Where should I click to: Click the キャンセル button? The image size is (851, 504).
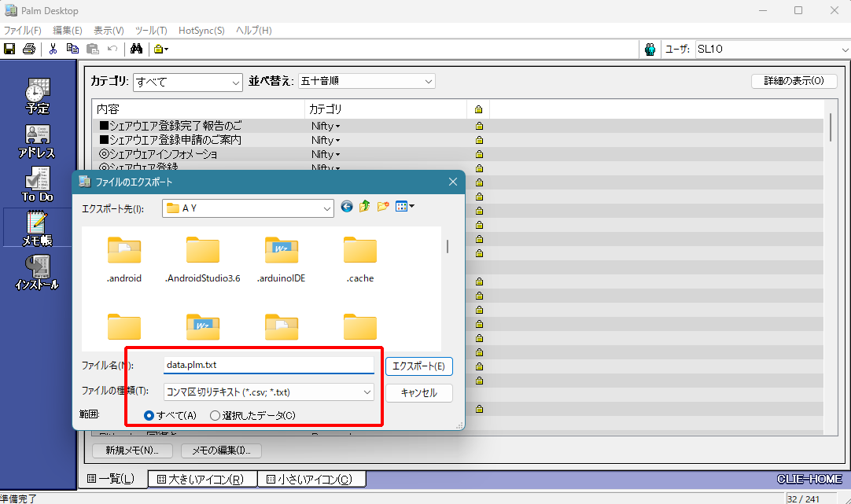pos(419,393)
